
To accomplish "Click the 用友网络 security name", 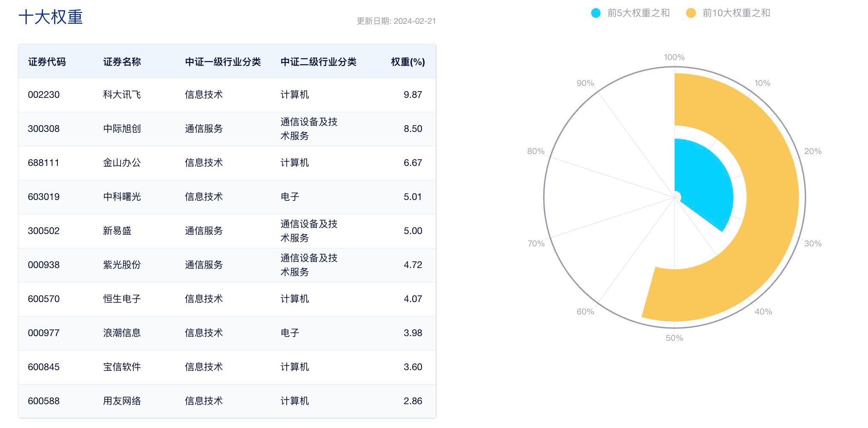I will 122,401.
